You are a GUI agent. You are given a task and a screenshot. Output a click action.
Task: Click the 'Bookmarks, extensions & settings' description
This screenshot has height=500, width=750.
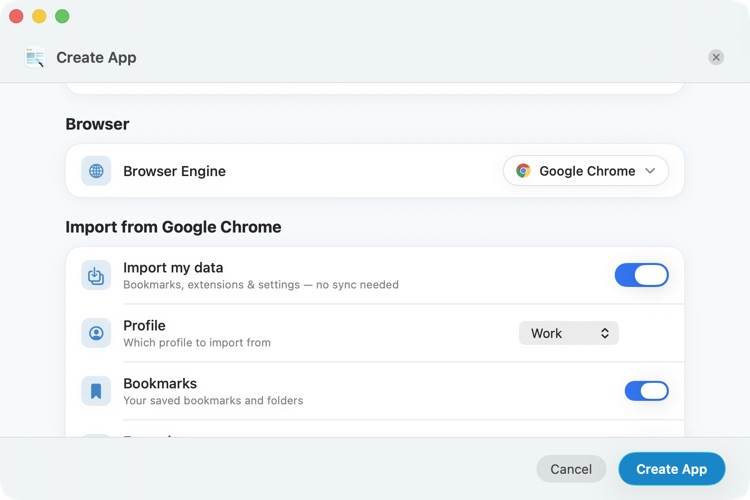[x=261, y=285]
